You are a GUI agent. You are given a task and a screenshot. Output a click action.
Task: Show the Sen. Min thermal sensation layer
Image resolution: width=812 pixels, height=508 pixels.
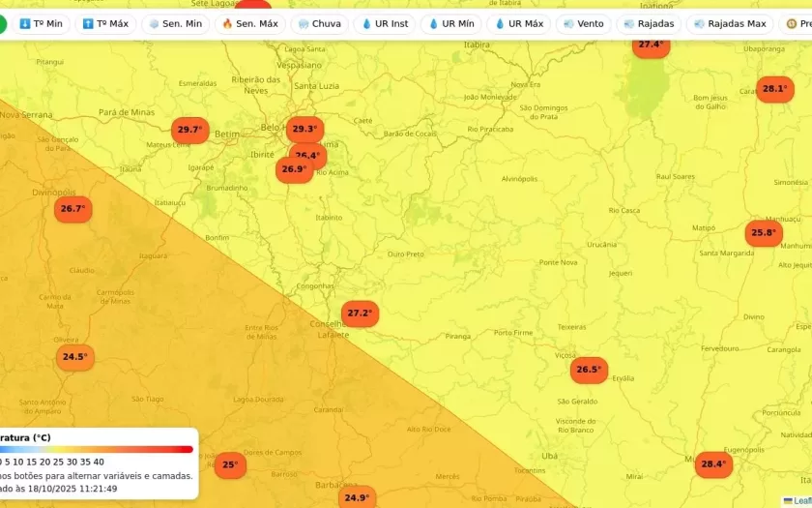coord(175,23)
